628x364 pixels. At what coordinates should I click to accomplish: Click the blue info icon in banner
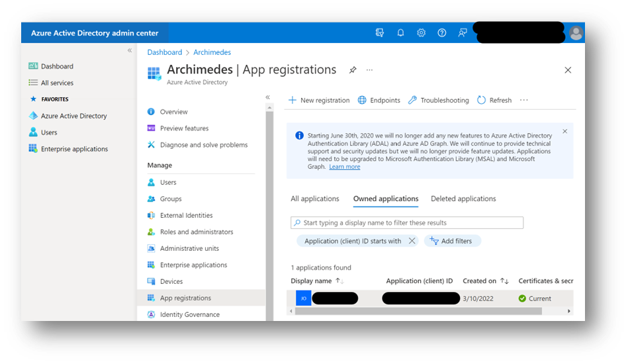(x=299, y=136)
